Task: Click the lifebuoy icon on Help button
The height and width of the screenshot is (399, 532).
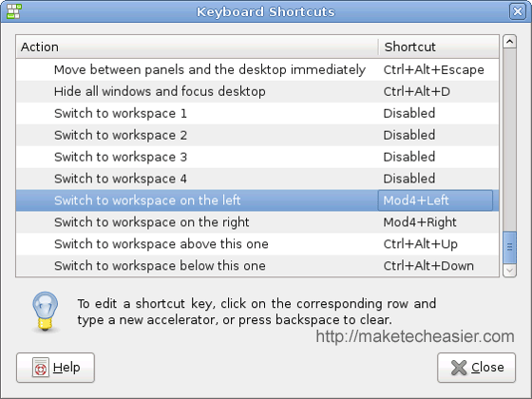Action: [40, 368]
